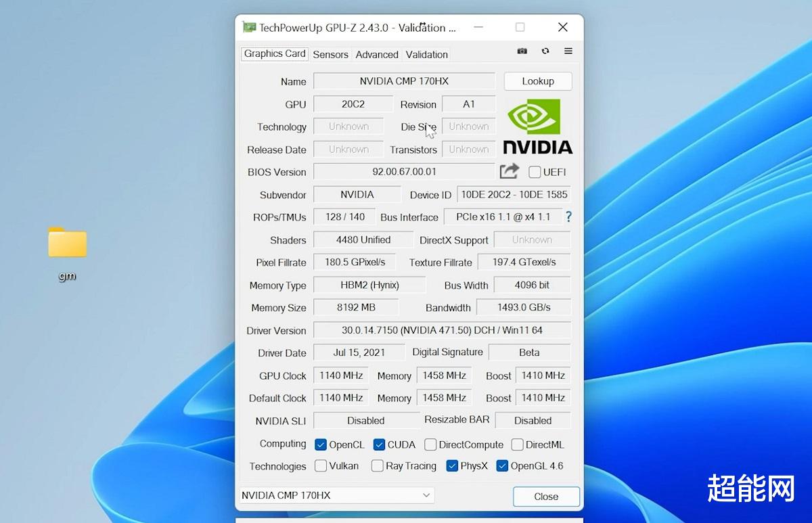Click GPU Clock value 1140 MHz
The height and width of the screenshot is (523, 812).
(341, 376)
